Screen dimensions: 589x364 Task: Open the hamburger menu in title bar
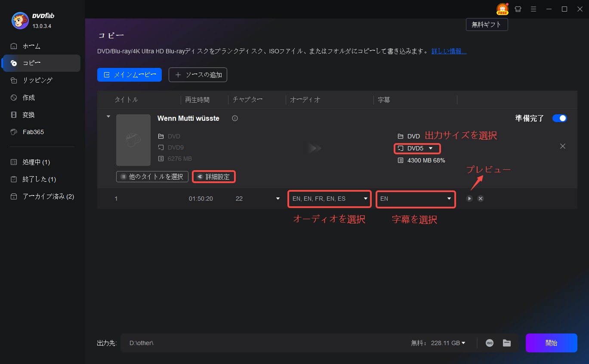tap(533, 9)
